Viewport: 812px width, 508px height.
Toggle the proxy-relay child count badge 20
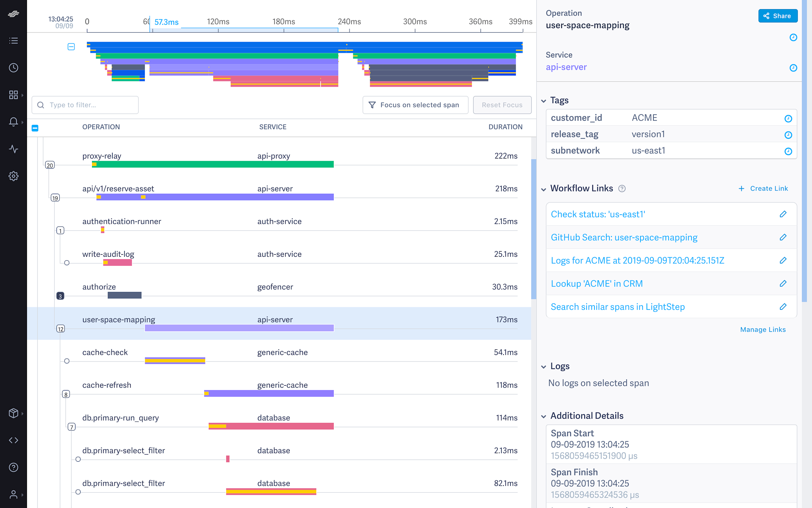pyautogui.click(x=50, y=165)
